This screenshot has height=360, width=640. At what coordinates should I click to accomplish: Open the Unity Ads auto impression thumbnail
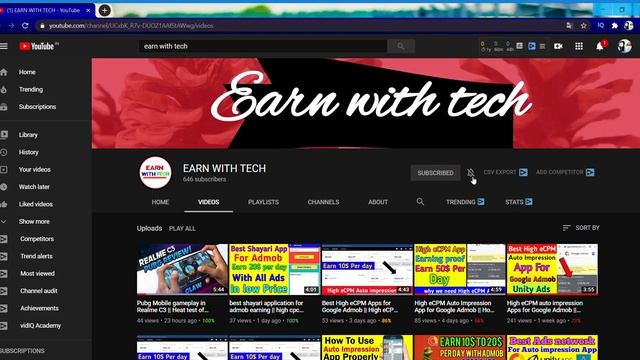tap(552, 269)
